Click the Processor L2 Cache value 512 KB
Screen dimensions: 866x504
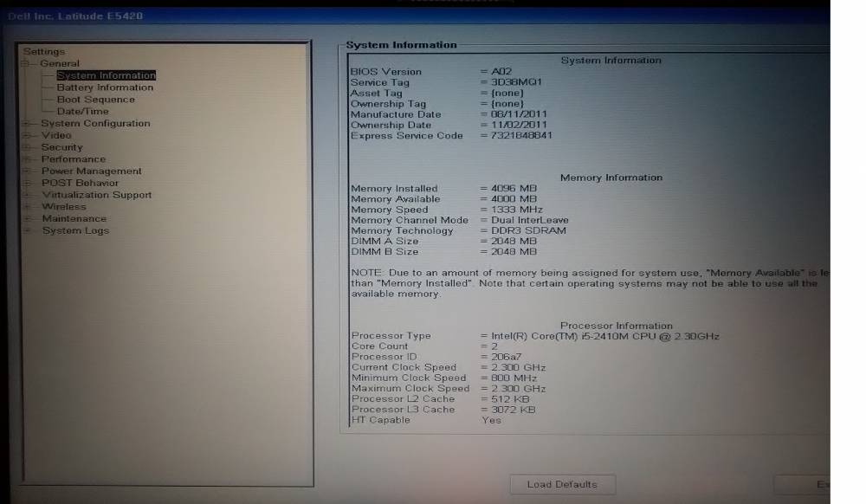pyautogui.click(x=510, y=399)
